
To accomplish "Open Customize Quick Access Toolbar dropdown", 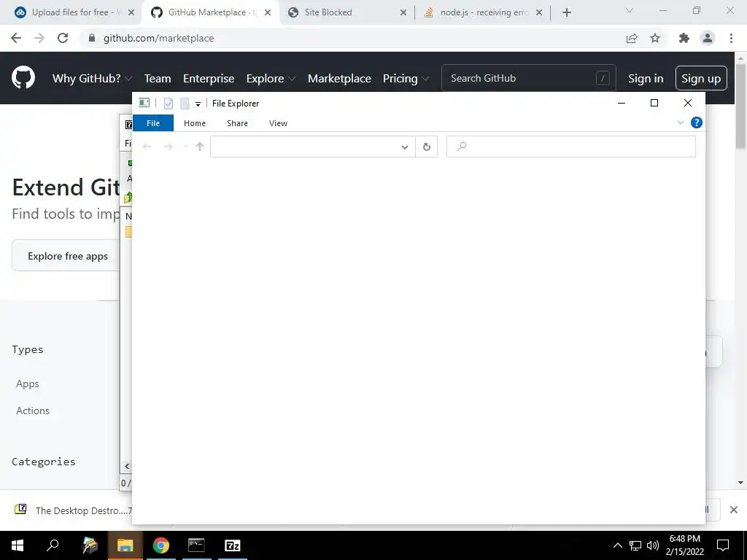I will 198,104.
